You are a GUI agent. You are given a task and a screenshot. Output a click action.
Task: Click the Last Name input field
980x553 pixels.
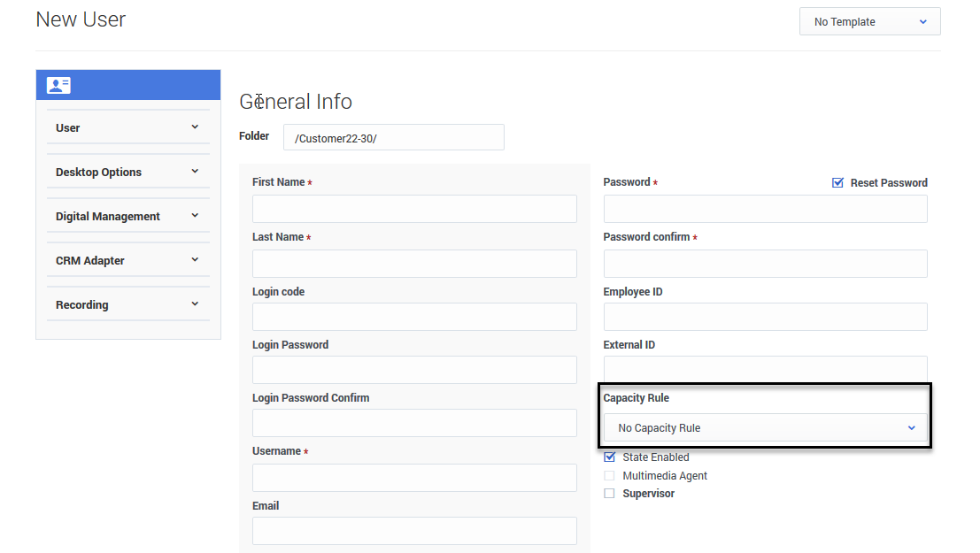(414, 264)
